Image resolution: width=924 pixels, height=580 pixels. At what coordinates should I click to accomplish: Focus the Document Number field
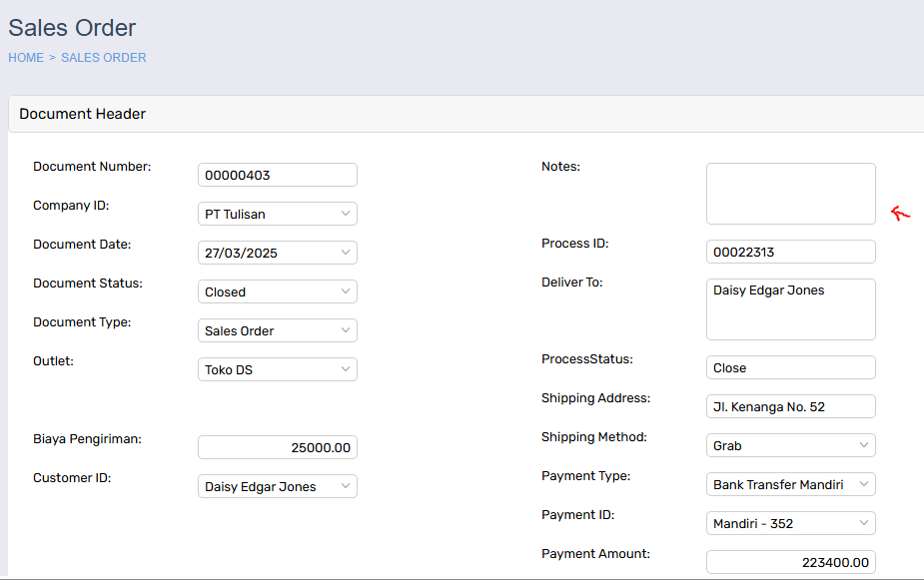[x=277, y=175]
